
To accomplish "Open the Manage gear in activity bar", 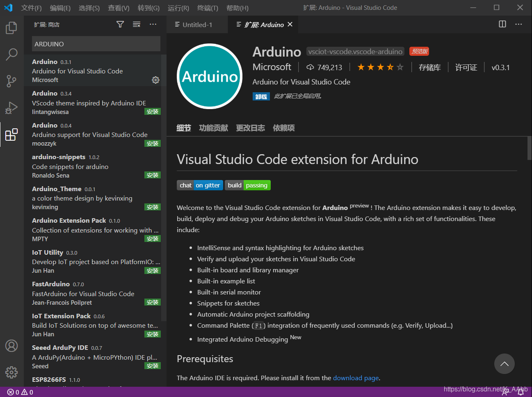I will 11,372.
